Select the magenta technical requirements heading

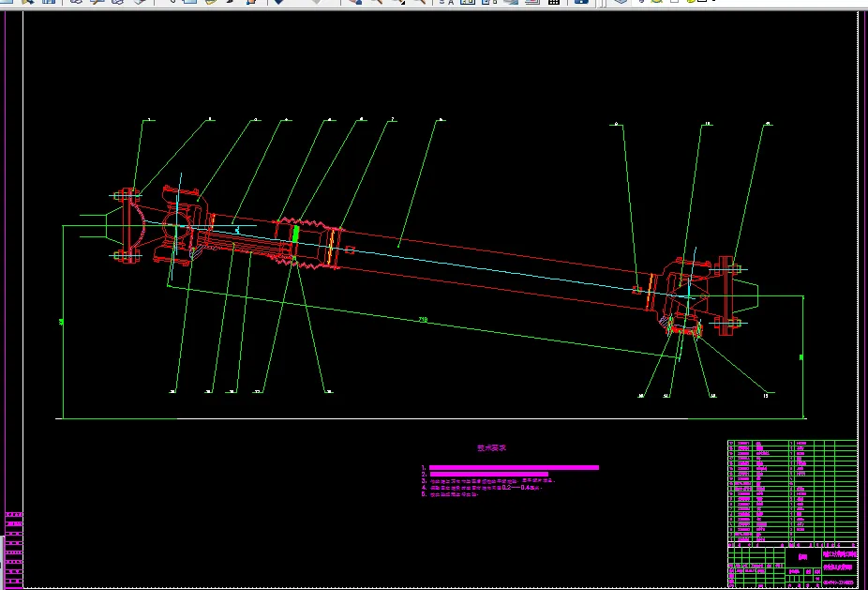(491, 447)
